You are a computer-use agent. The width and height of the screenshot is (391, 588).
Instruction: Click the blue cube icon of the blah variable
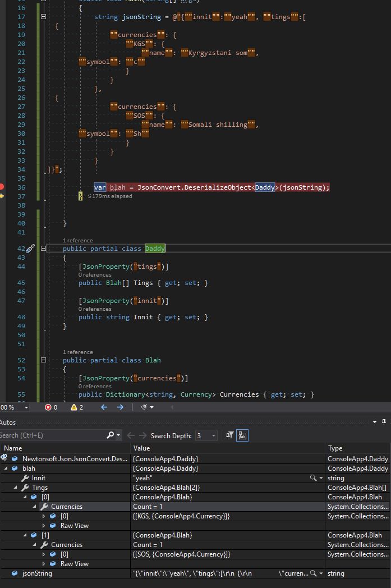coord(15,468)
